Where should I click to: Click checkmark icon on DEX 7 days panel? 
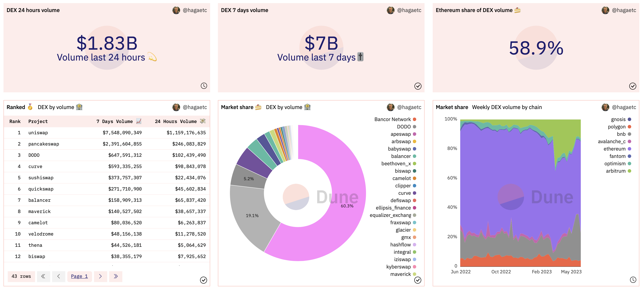pos(418,86)
